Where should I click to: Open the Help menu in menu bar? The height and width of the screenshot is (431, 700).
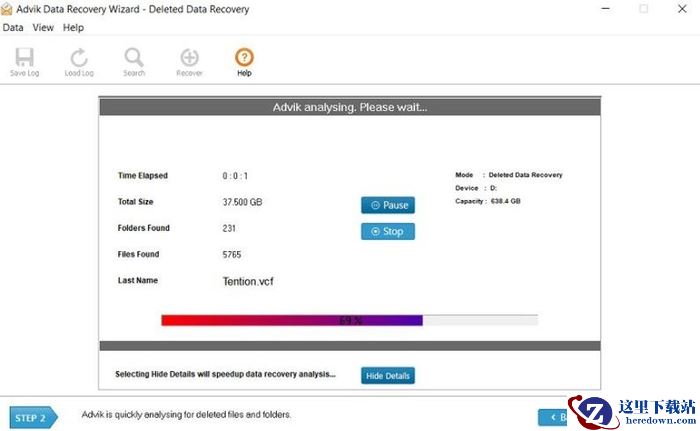[73, 28]
